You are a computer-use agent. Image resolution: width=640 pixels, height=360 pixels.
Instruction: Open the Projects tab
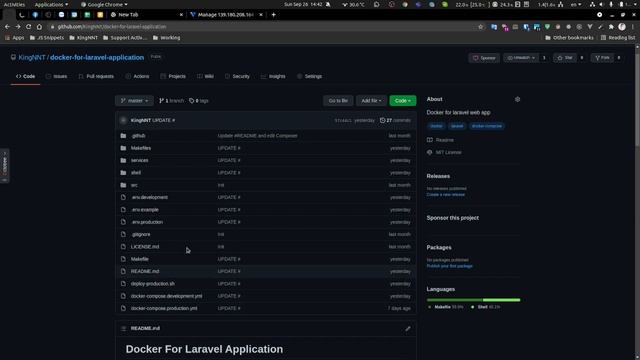coord(173,76)
